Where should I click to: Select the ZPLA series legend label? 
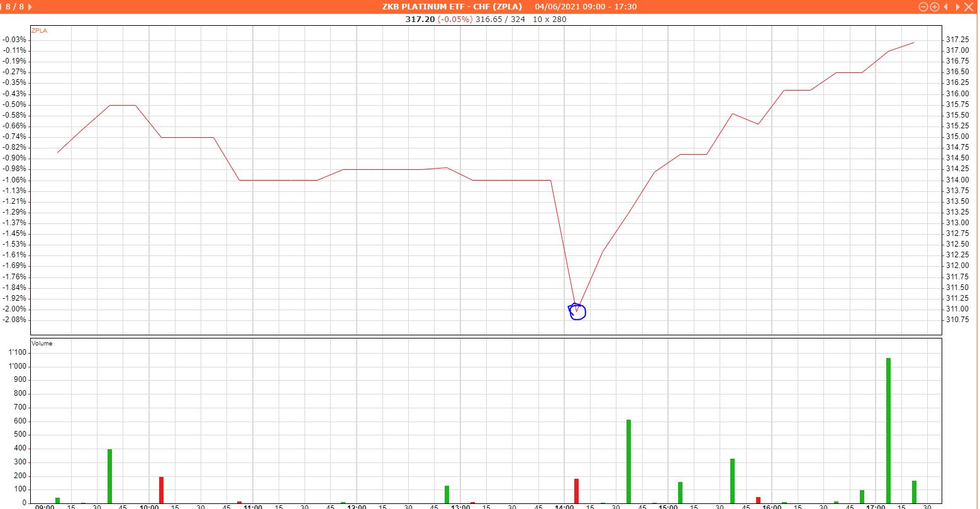(x=39, y=30)
